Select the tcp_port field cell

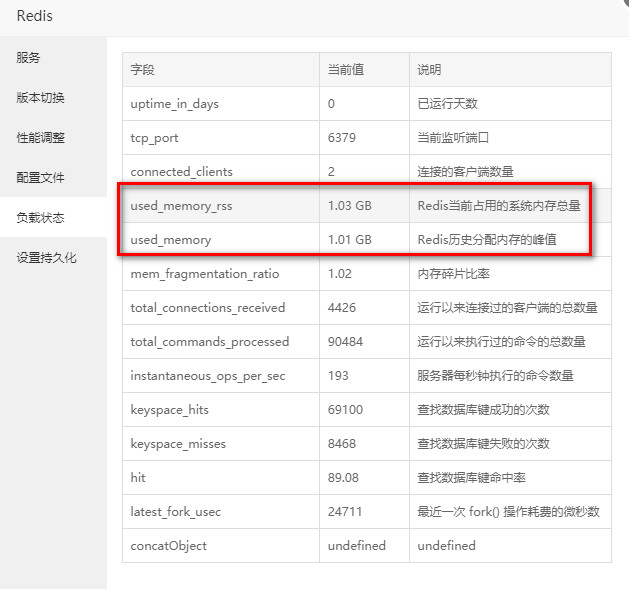221,138
